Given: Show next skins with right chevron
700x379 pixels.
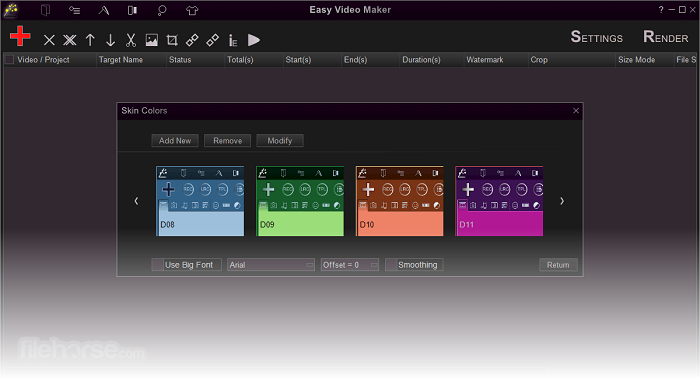Looking at the screenshot, I should click(x=562, y=201).
